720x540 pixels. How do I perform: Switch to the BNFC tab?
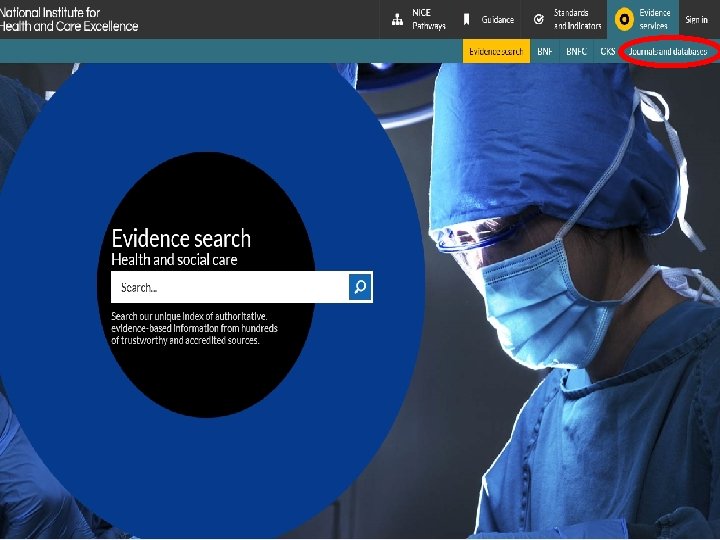576,51
